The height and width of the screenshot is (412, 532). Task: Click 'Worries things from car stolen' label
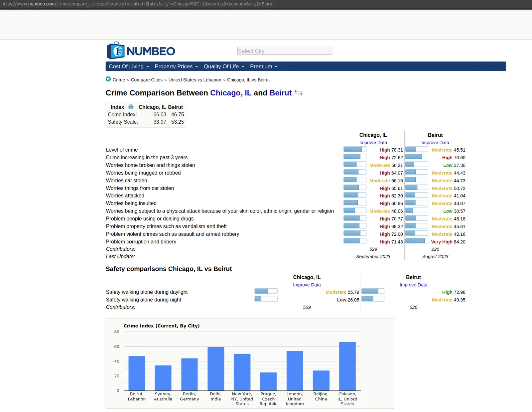point(140,188)
